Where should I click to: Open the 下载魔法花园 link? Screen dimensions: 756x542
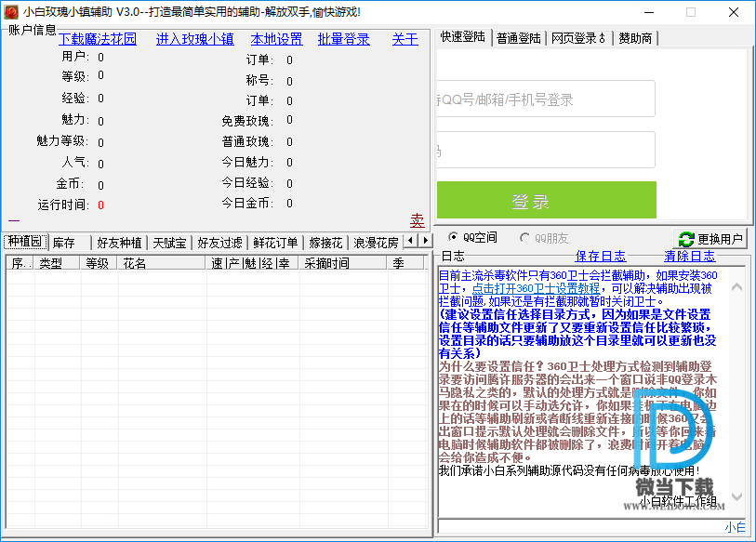(x=98, y=39)
